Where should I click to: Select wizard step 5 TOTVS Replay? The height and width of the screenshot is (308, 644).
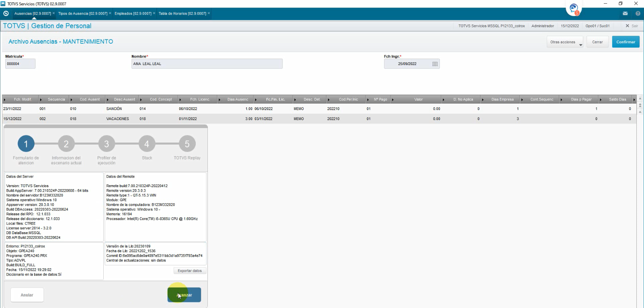pos(187,144)
